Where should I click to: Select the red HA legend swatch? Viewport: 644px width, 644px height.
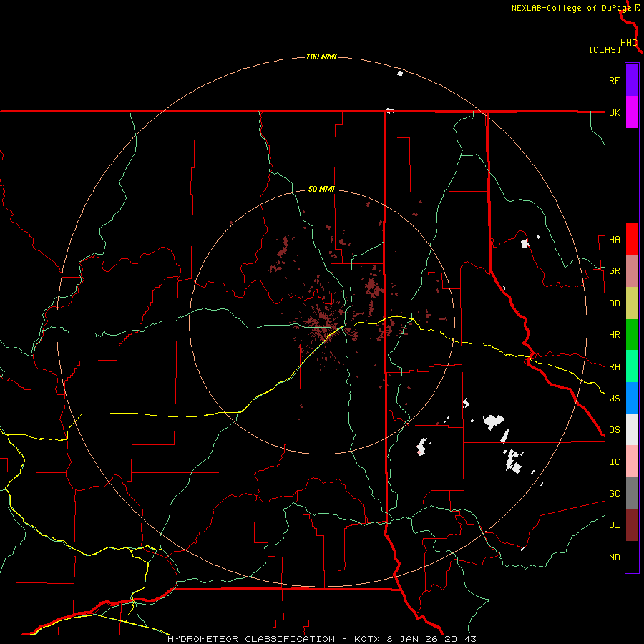point(632,239)
